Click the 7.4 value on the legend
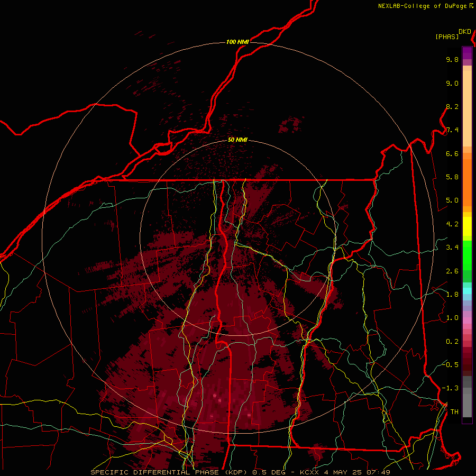The image size is (476, 476). click(452, 130)
